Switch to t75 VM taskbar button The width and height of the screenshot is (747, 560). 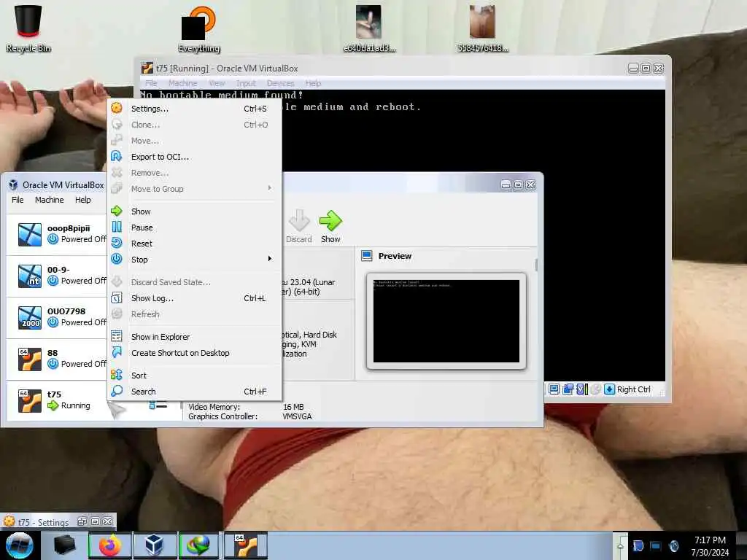pos(246,545)
